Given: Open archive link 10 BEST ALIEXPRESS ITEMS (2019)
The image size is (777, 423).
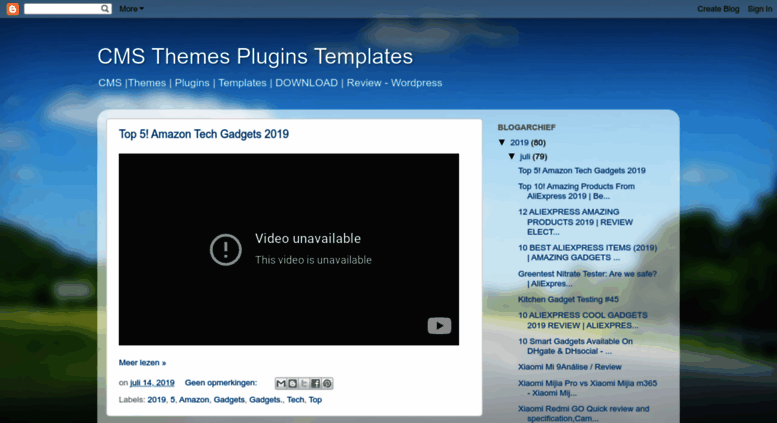Looking at the screenshot, I should point(588,253).
